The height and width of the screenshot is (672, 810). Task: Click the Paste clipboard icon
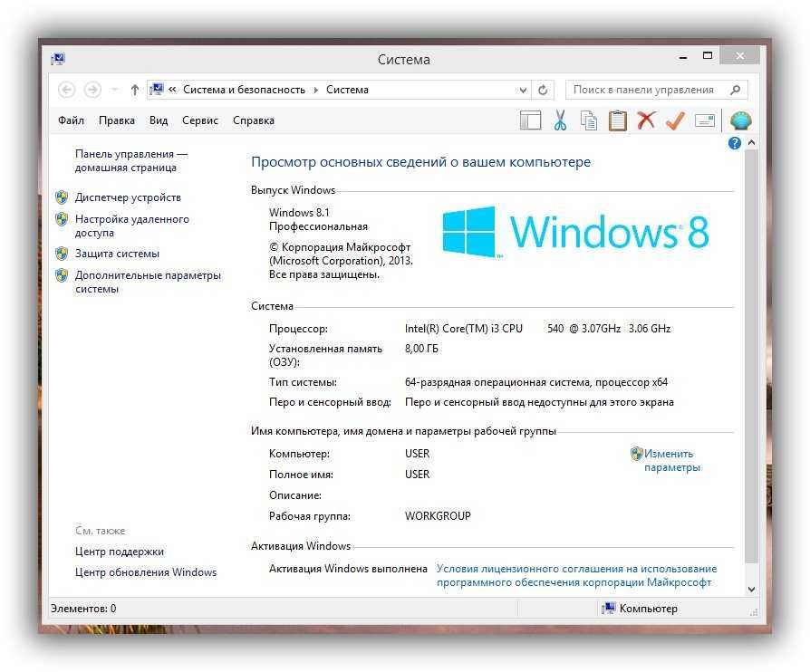click(x=617, y=120)
